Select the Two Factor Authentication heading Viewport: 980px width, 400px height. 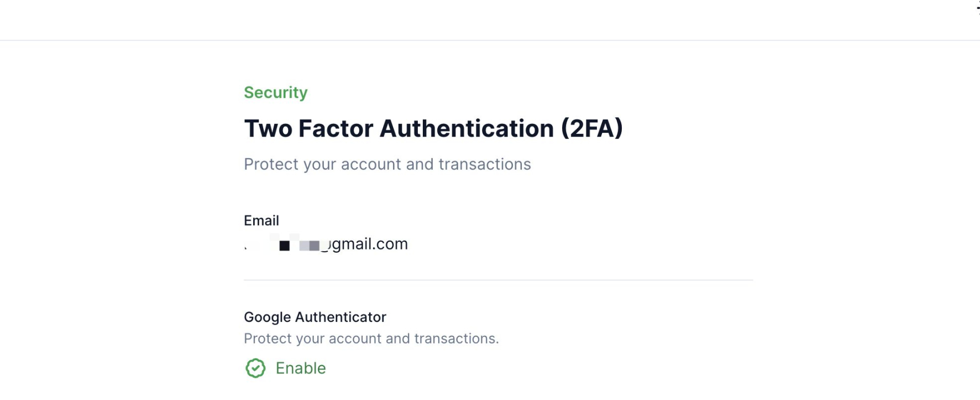433,128
